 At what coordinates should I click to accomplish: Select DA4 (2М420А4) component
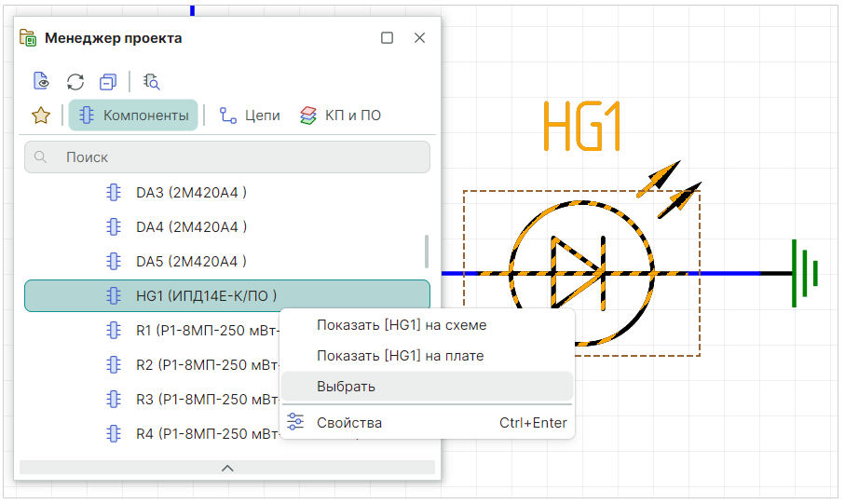point(191,226)
